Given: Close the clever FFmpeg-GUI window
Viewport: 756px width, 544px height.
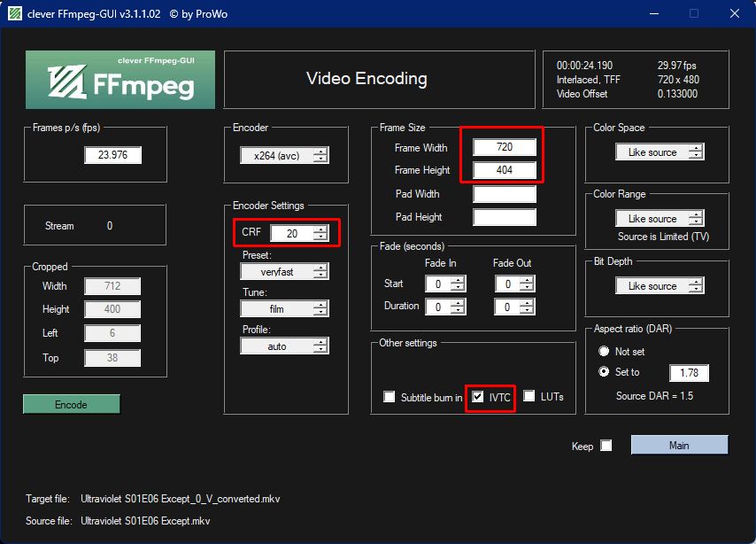Looking at the screenshot, I should point(734,13).
